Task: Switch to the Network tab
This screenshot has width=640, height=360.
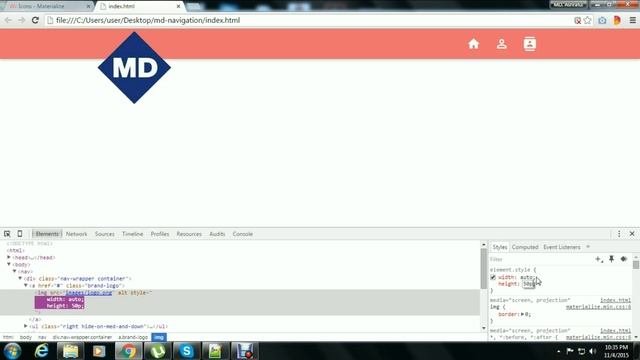Action: tap(77, 234)
